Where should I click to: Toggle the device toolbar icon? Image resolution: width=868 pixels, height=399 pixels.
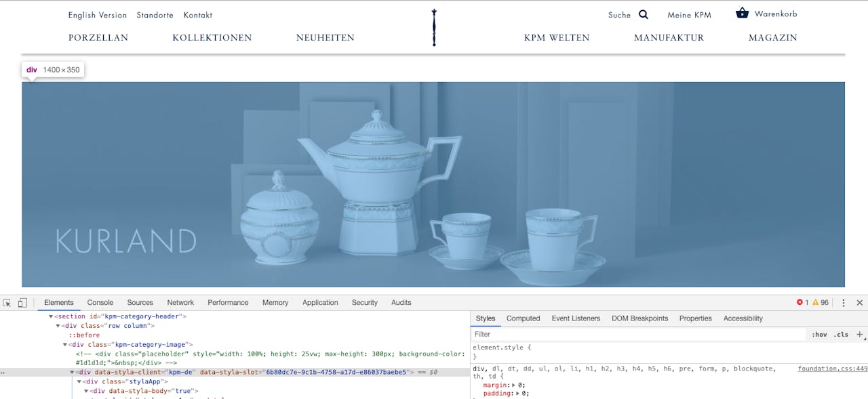[22, 303]
